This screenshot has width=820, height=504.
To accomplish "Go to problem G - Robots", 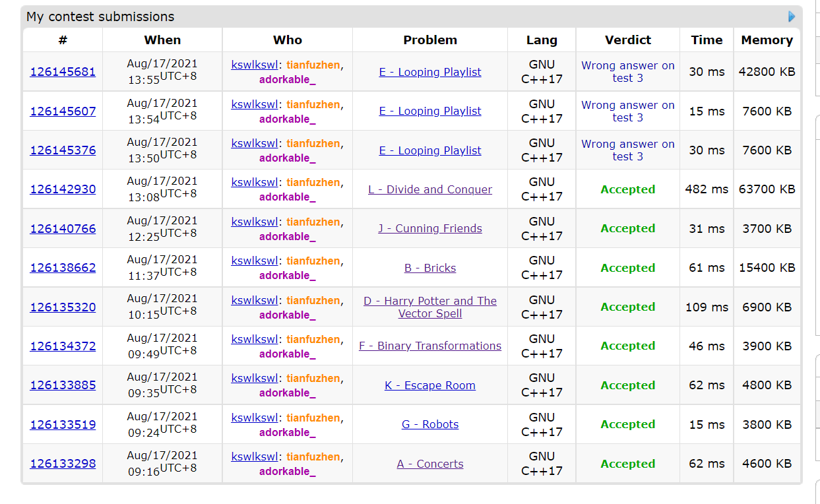I will [x=430, y=425].
